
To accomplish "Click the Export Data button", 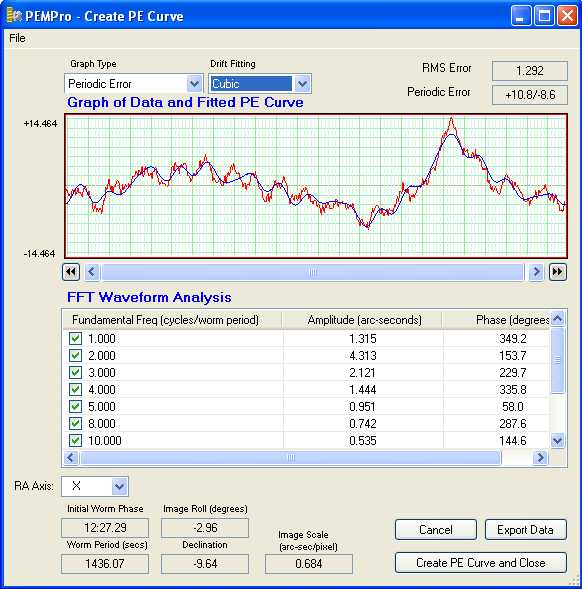I will [525, 530].
